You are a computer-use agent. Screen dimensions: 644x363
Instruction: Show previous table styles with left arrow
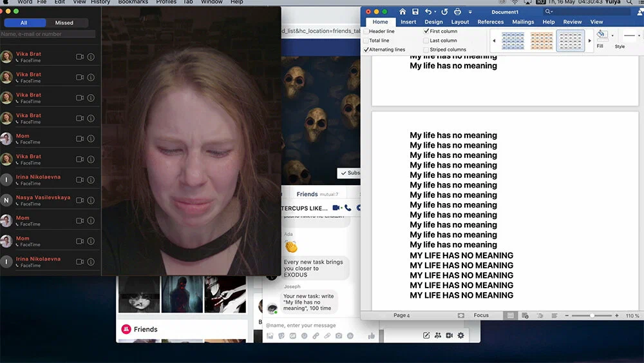click(494, 41)
